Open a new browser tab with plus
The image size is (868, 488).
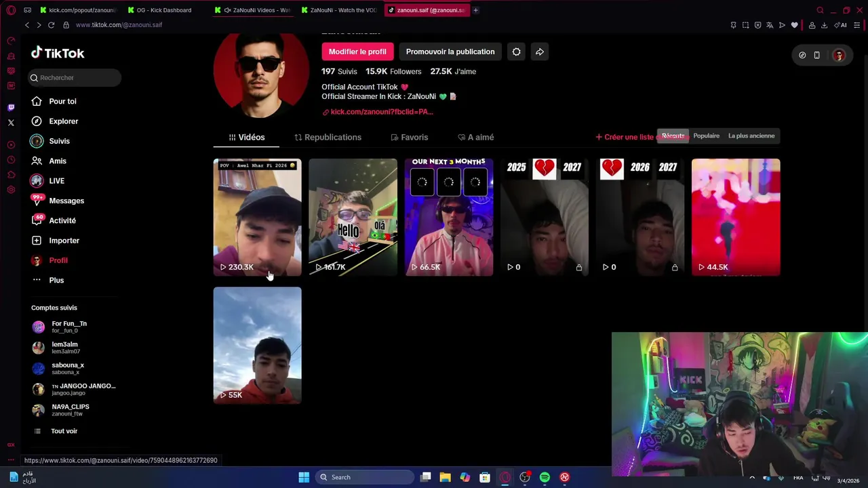tap(475, 10)
